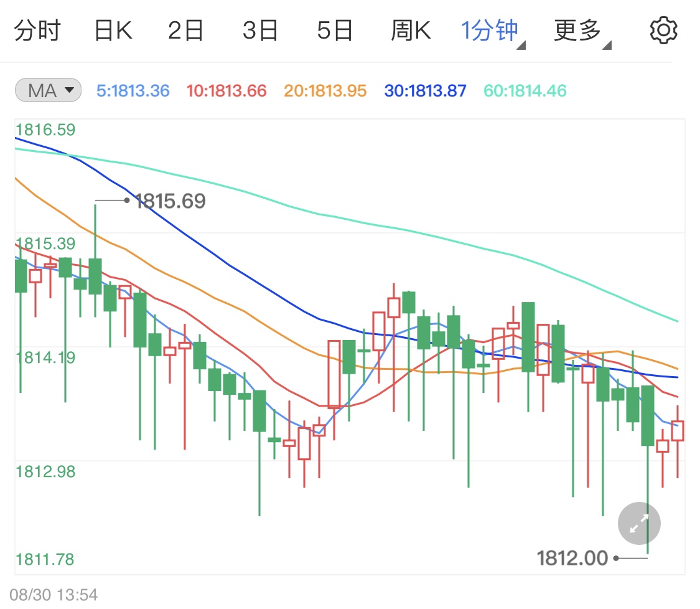This screenshot has width=700, height=609.
Task: Open the MA indicator dropdown
Action: click(x=48, y=90)
